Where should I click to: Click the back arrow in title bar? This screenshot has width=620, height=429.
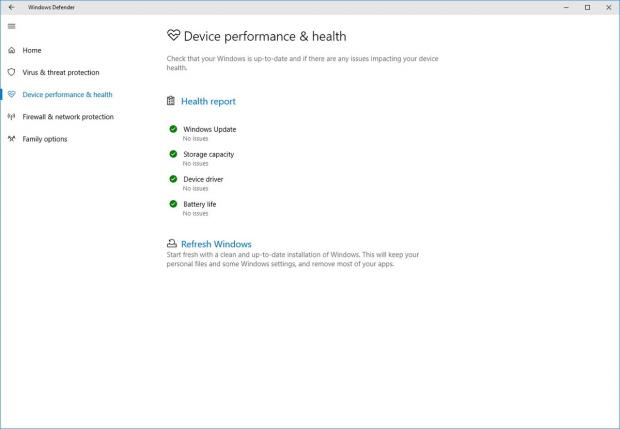(x=11, y=7)
